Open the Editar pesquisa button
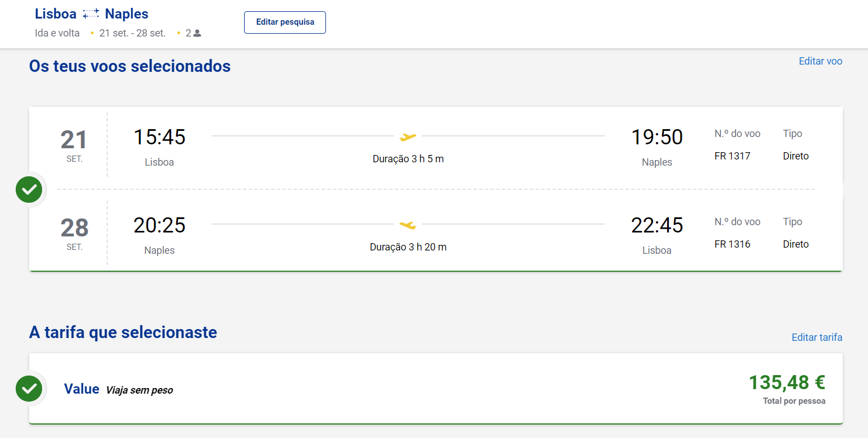Viewport: 868px width, 438px height. pyautogui.click(x=285, y=22)
